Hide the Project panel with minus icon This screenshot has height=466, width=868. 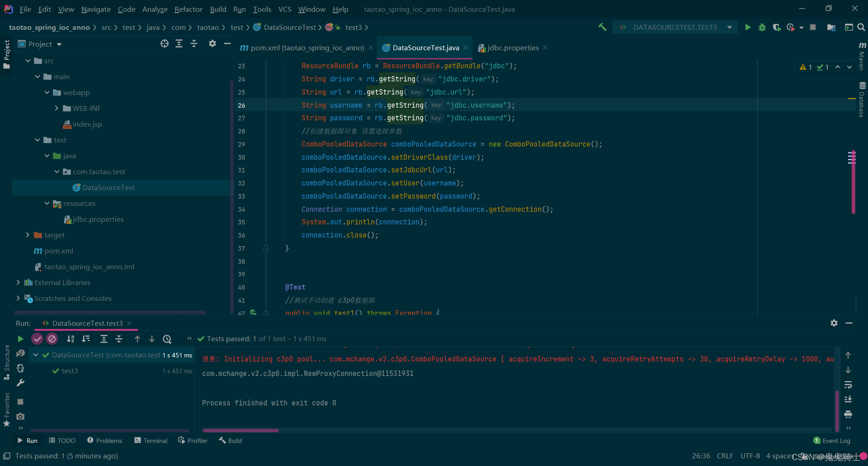[x=227, y=43]
